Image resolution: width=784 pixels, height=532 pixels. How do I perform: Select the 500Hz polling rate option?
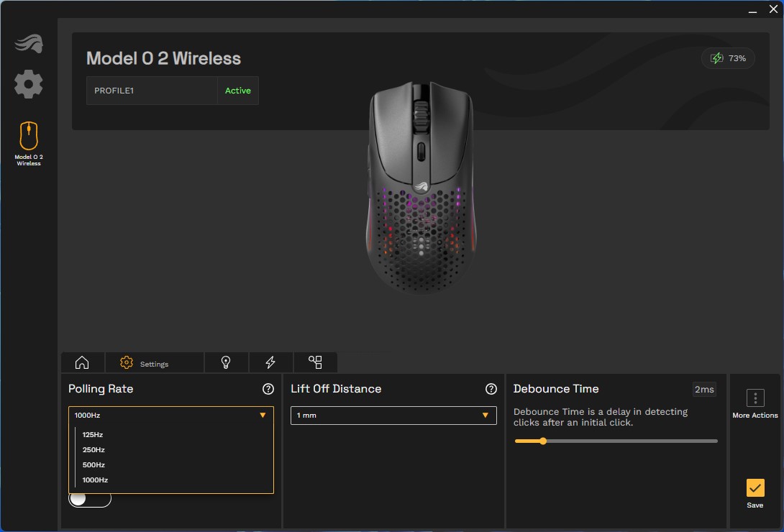94,465
